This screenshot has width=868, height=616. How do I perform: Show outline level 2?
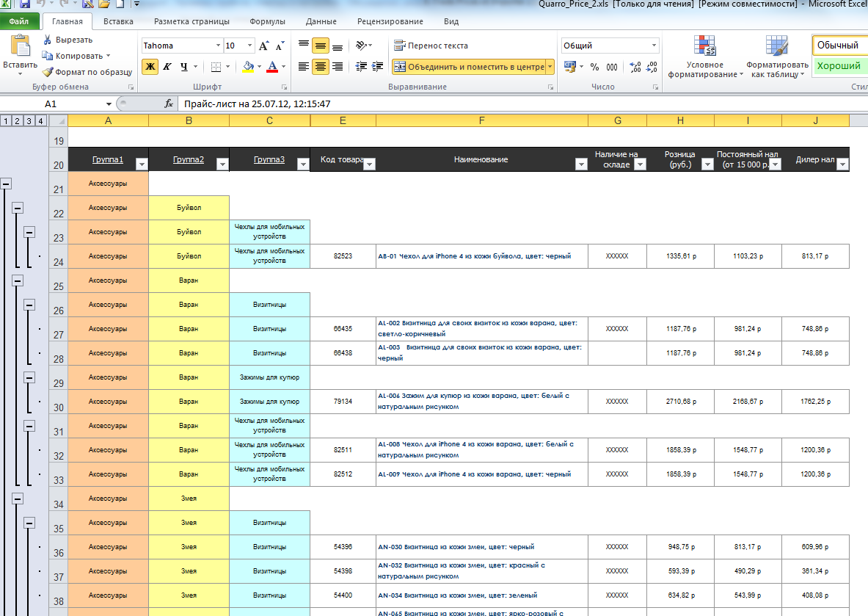click(17, 120)
